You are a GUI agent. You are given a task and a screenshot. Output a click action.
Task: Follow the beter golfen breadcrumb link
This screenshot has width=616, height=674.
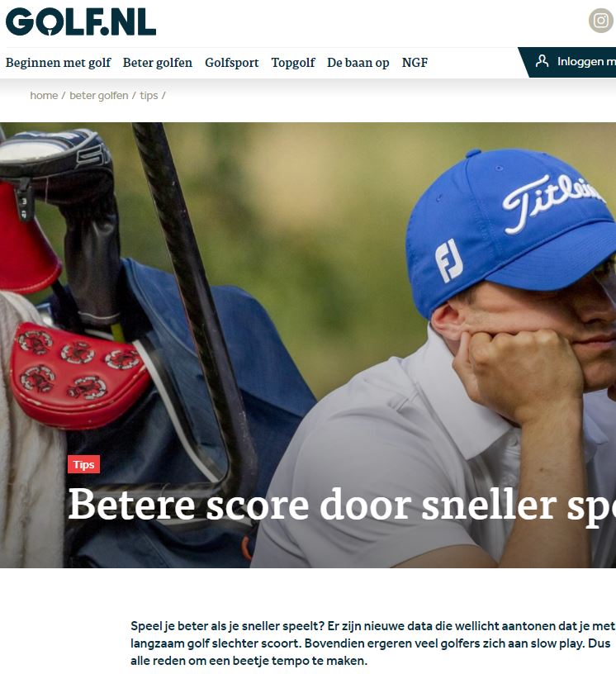tap(99, 96)
